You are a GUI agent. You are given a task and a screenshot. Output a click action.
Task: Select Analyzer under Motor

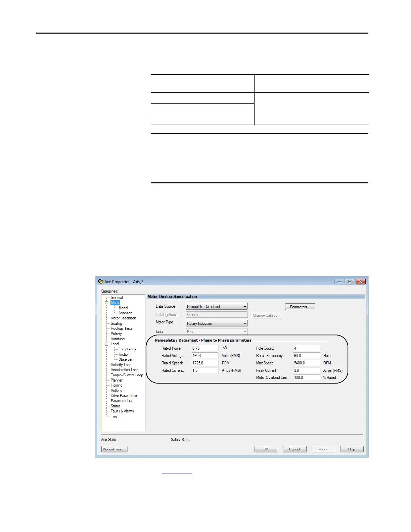(125, 313)
